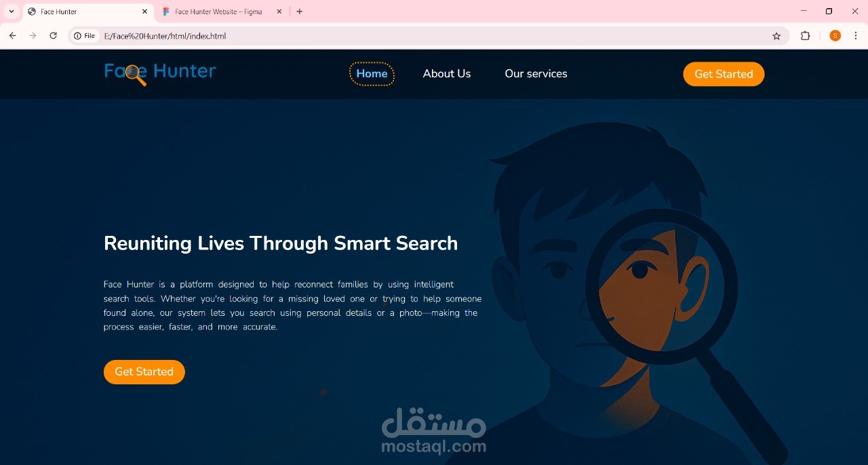The width and height of the screenshot is (868, 465).
Task: Expand the tab search dropdown arrow
Action: [11, 12]
